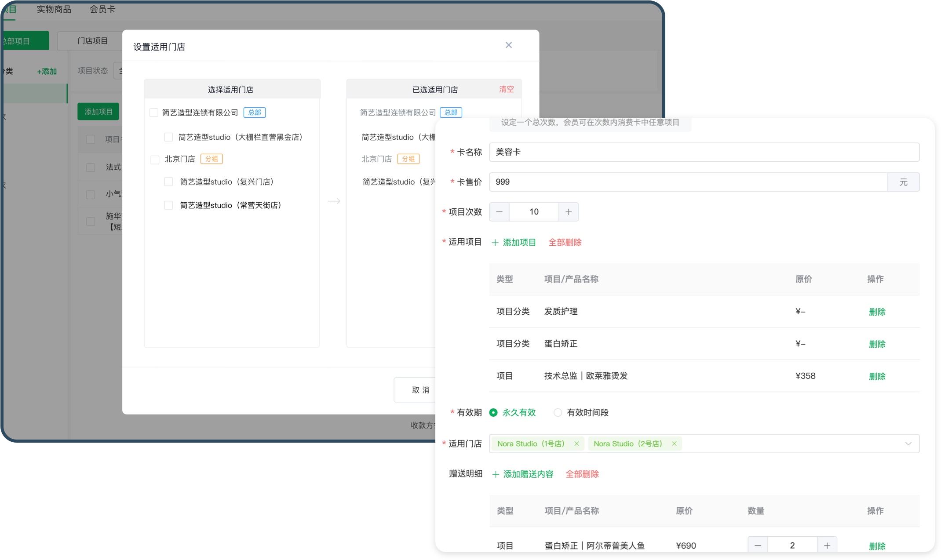Click the 分组 tag in 选择适用门店 list
The width and height of the screenshot is (941, 560).
tap(212, 159)
